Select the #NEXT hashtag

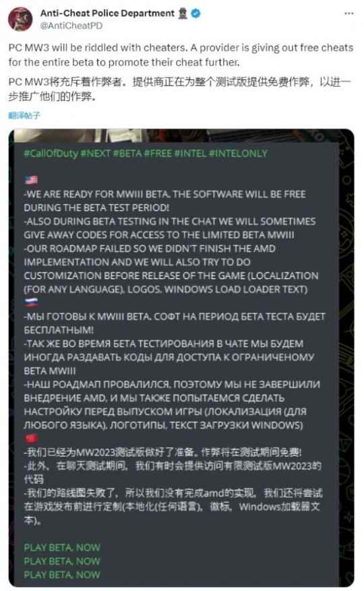click(96, 154)
